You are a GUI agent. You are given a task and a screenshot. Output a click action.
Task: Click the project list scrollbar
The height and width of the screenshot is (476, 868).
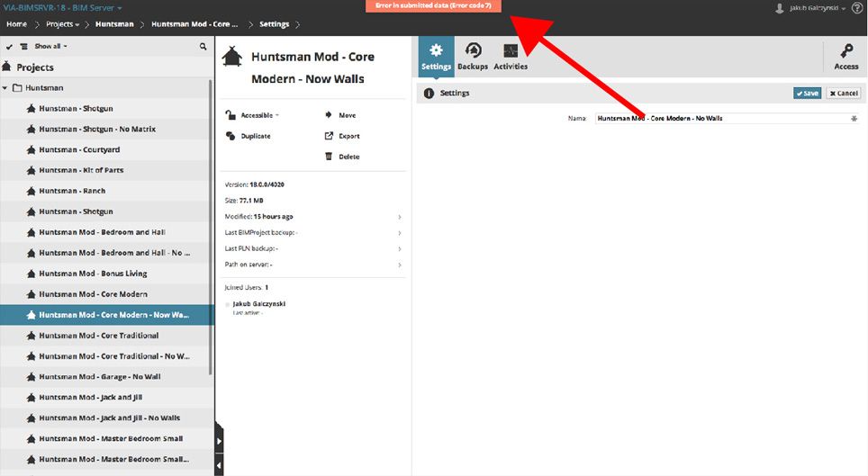coord(211,227)
